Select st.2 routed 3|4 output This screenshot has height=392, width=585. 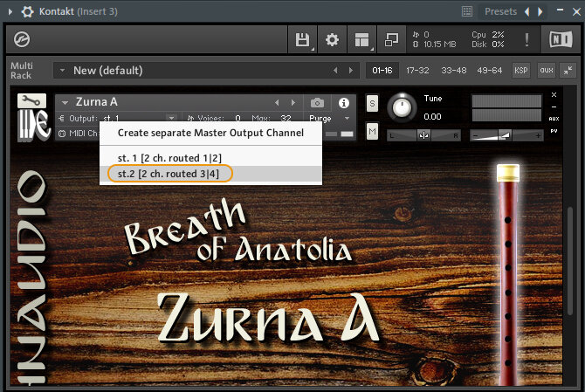210,174
